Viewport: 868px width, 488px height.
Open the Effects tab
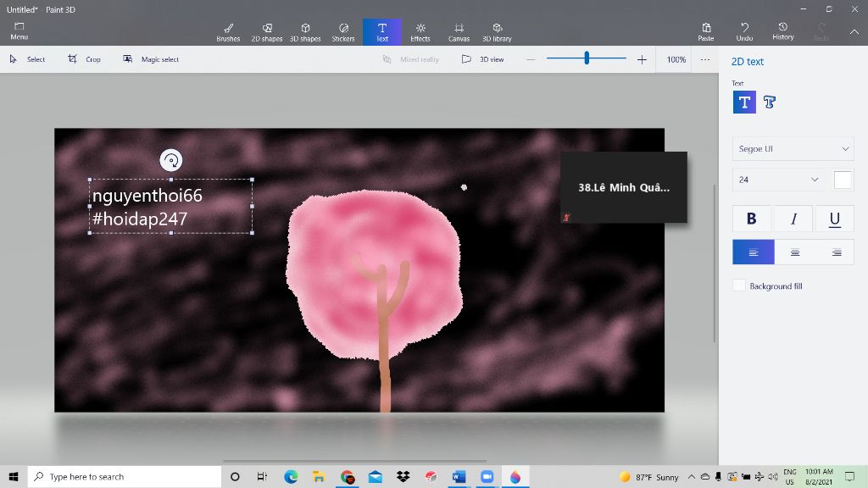tap(420, 32)
